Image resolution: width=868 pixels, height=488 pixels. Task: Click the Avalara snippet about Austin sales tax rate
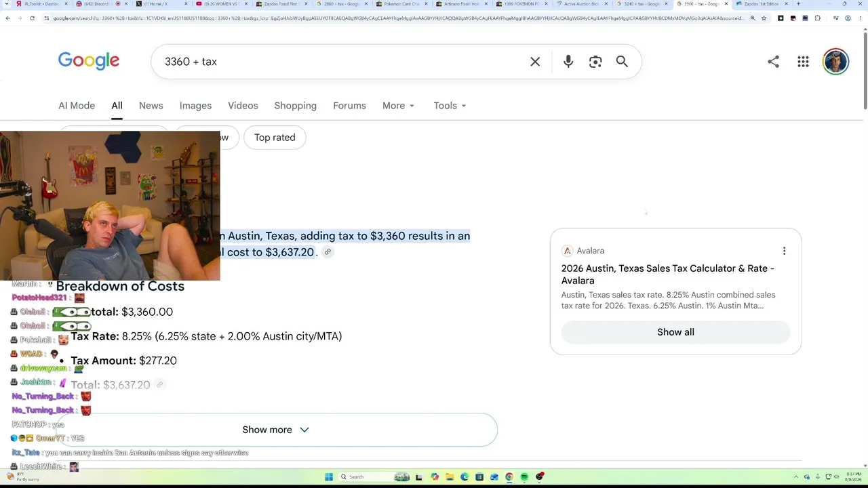668,300
